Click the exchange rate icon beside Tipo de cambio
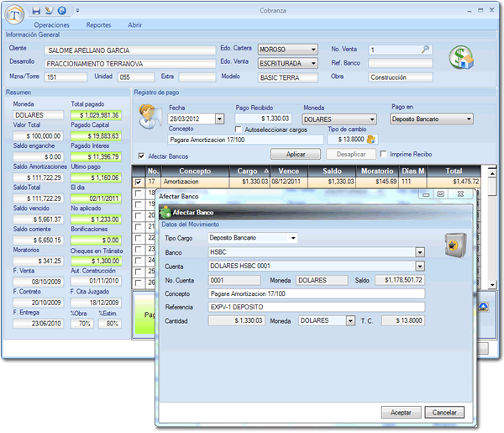The image size is (504, 433). (x=371, y=140)
